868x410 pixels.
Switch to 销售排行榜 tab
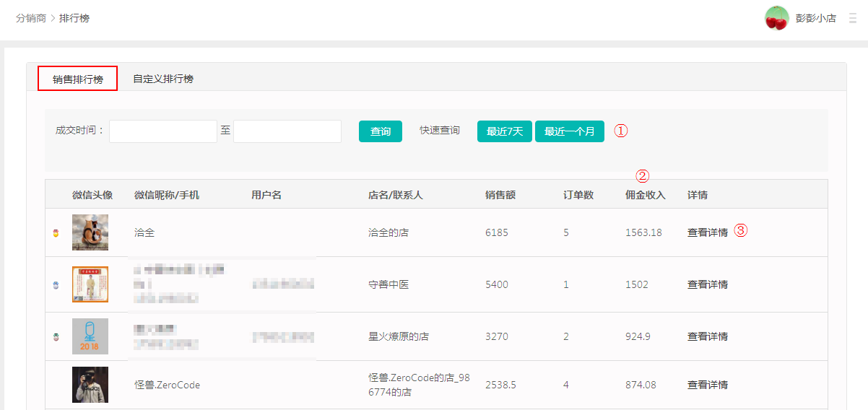[78, 79]
